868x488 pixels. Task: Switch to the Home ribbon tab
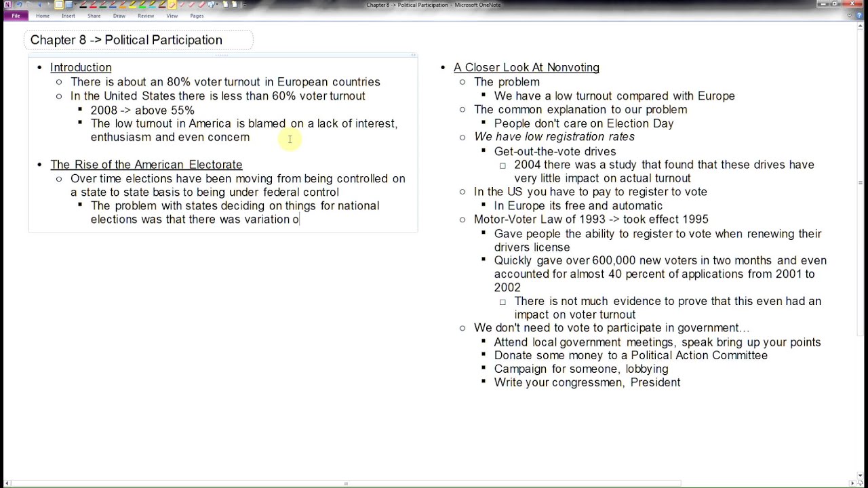click(43, 16)
